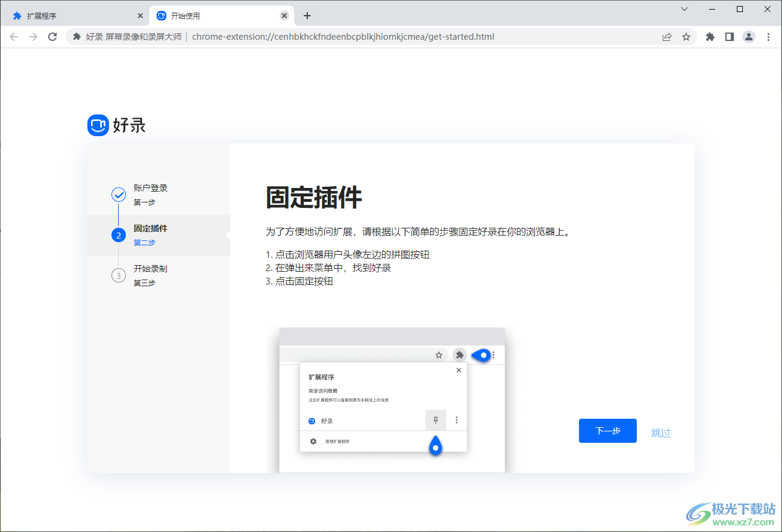Screen dimensions: 782x532
Task: Go forward one page
Action: pyautogui.click(x=33, y=37)
